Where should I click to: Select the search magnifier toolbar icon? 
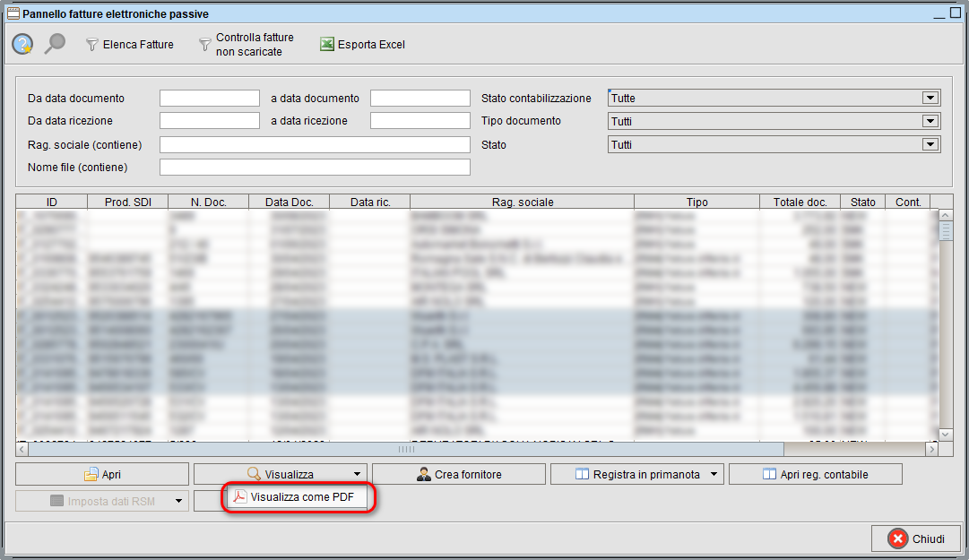pos(54,43)
